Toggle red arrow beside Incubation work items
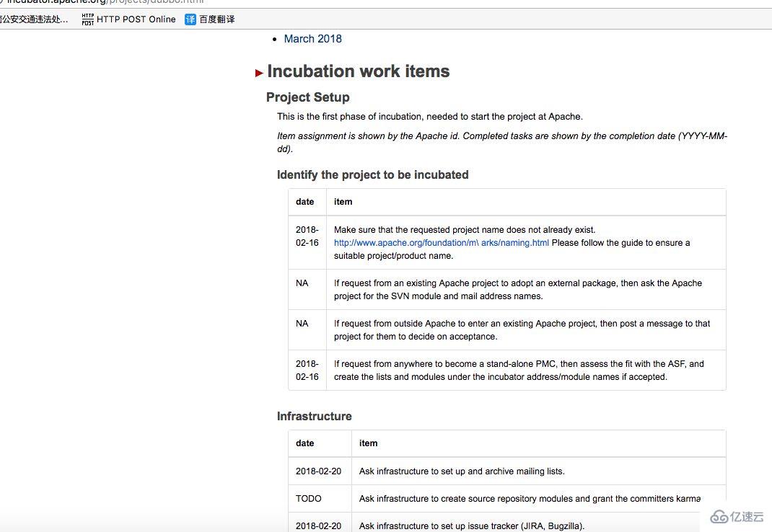The width and height of the screenshot is (772, 532). pyautogui.click(x=259, y=73)
